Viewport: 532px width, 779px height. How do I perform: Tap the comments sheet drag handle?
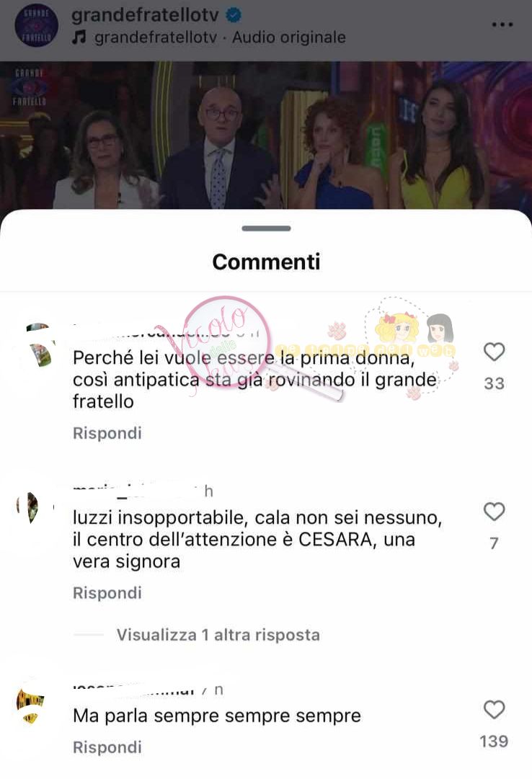266,228
